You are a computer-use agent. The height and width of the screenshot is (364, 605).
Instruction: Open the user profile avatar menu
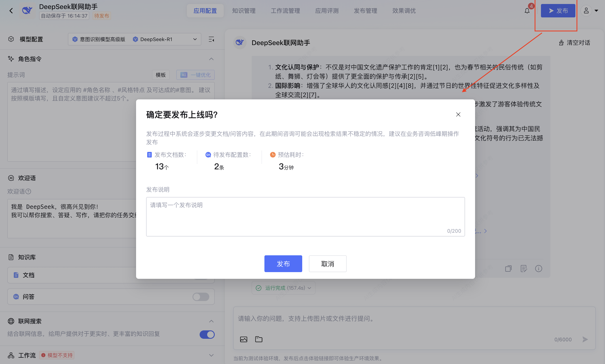pos(586,11)
